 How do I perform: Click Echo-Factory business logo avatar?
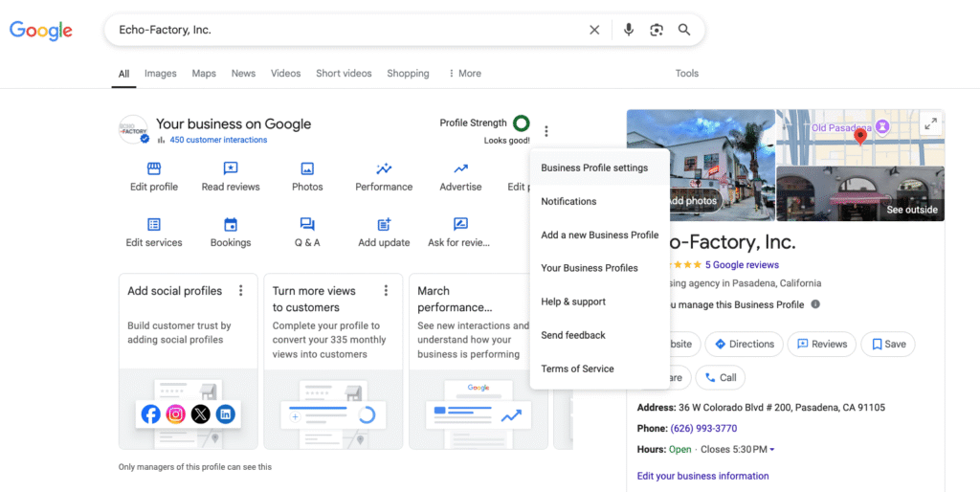click(134, 130)
